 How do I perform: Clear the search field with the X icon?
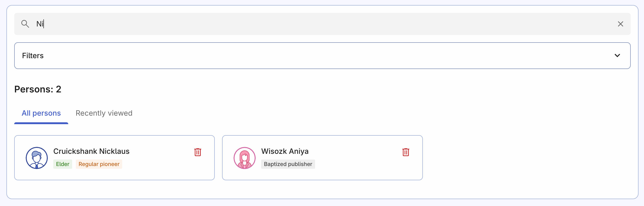[x=620, y=24]
